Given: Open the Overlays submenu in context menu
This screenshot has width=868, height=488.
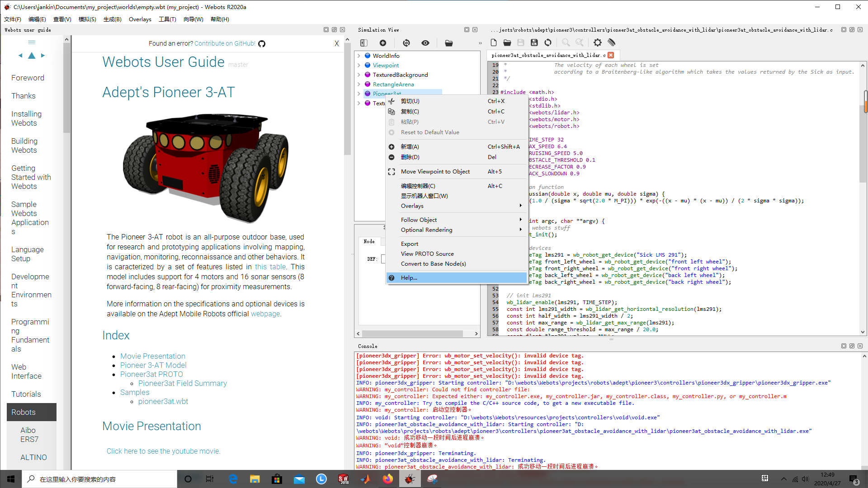Looking at the screenshot, I should [412, 206].
